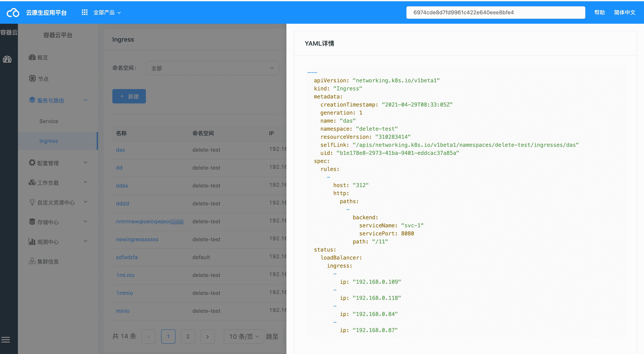644x354 pixels.
Task: Click the previous page arrow
Action: point(149,337)
